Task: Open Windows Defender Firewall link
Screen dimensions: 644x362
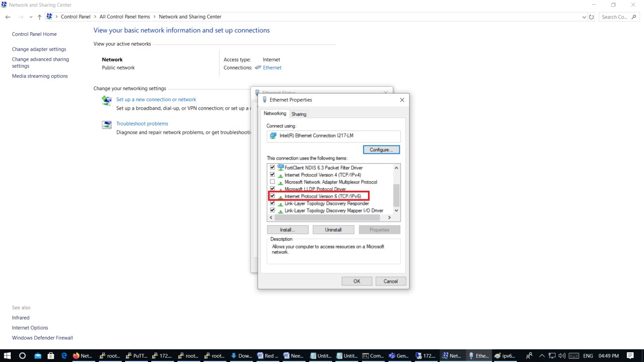Action: [x=42, y=338]
